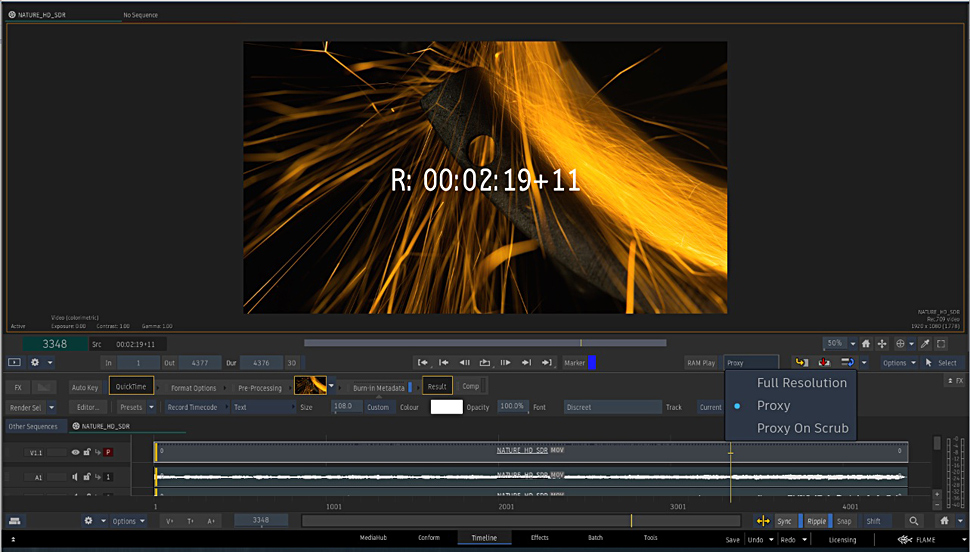Switch to the MediaHub tab
The image size is (970, 552).
coord(375,538)
